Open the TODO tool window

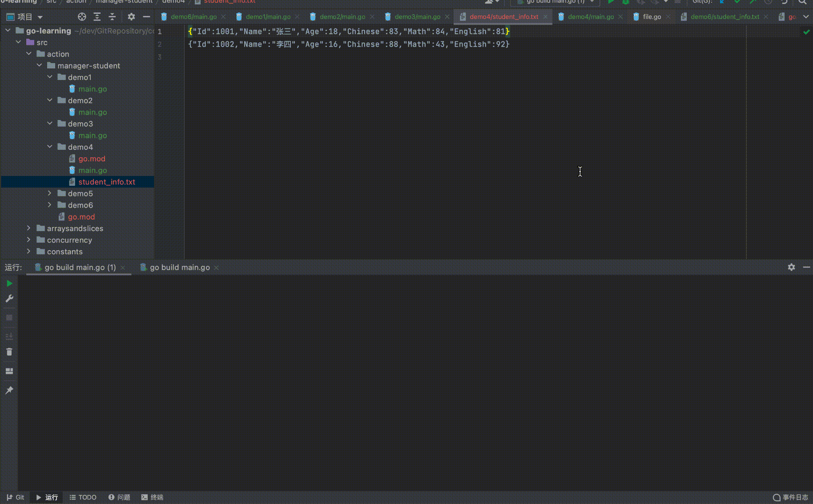tap(83, 497)
